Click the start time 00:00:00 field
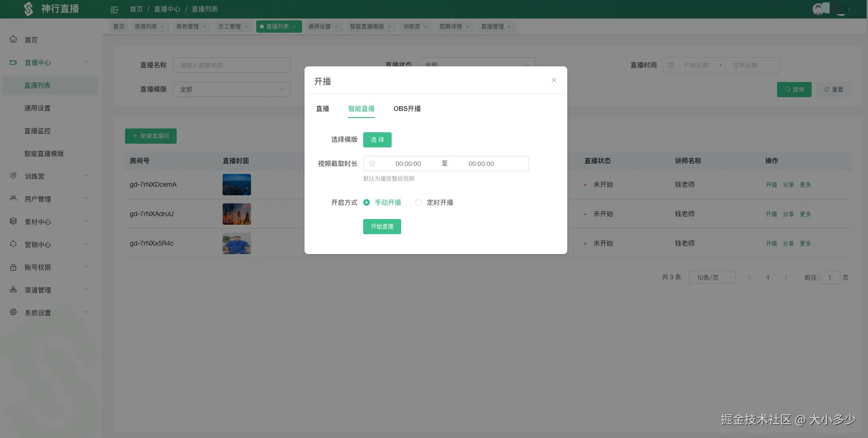The image size is (868, 438). (408, 164)
